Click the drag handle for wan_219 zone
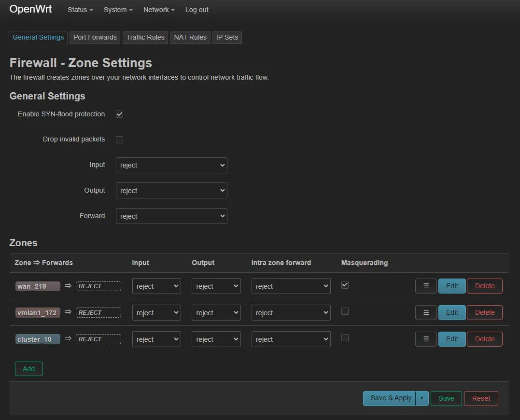 click(x=426, y=286)
